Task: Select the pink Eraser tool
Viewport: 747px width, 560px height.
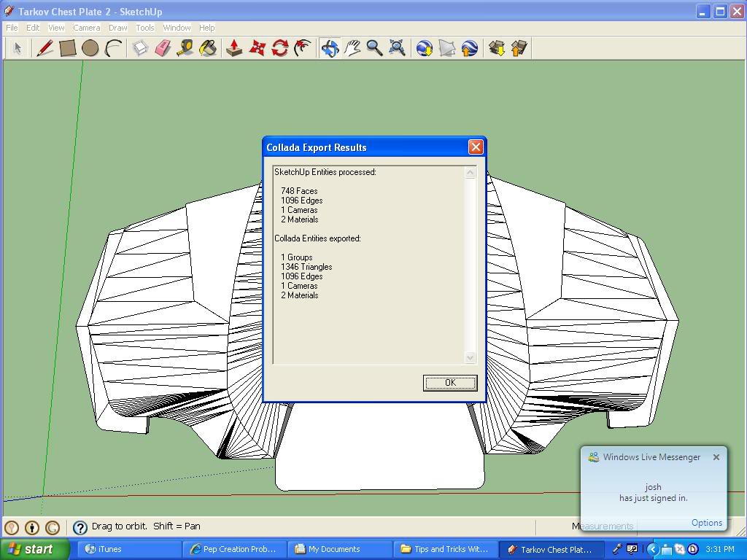Action: (163, 49)
